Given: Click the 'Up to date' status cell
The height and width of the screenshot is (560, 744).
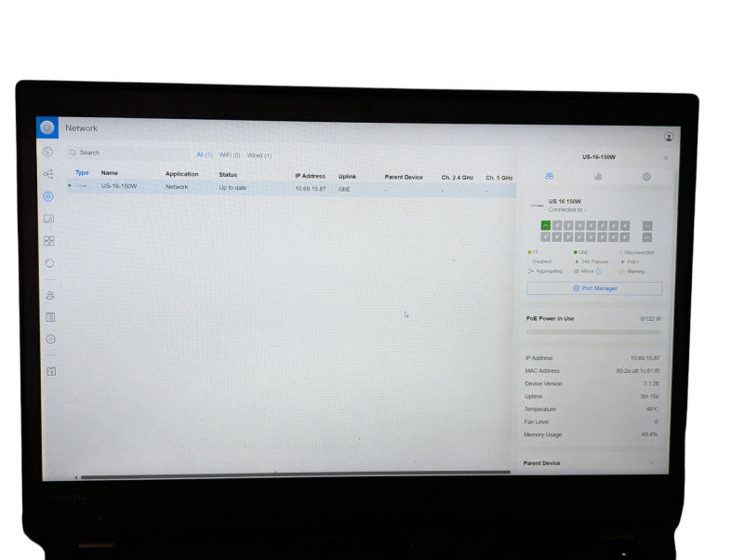Looking at the screenshot, I should pos(232,188).
